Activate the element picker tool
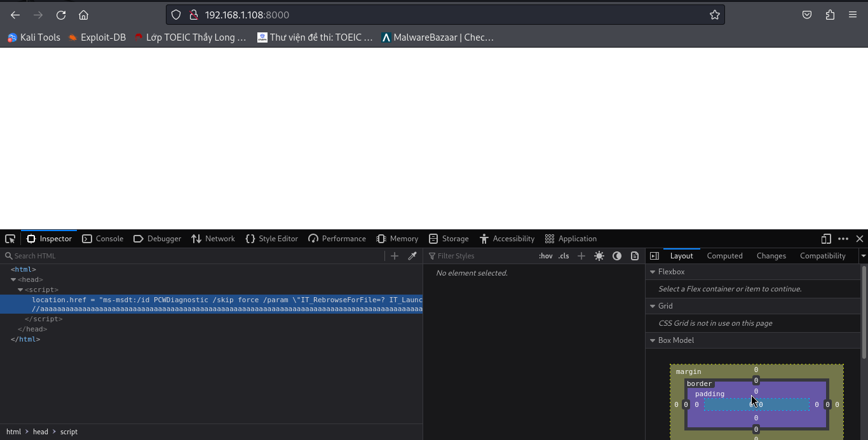The height and width of the screenshot is (440, 868). [x=10, y=239]
